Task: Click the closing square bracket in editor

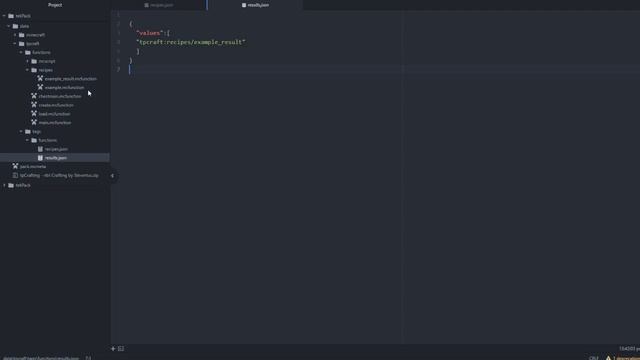Action: tap(138, 51)
